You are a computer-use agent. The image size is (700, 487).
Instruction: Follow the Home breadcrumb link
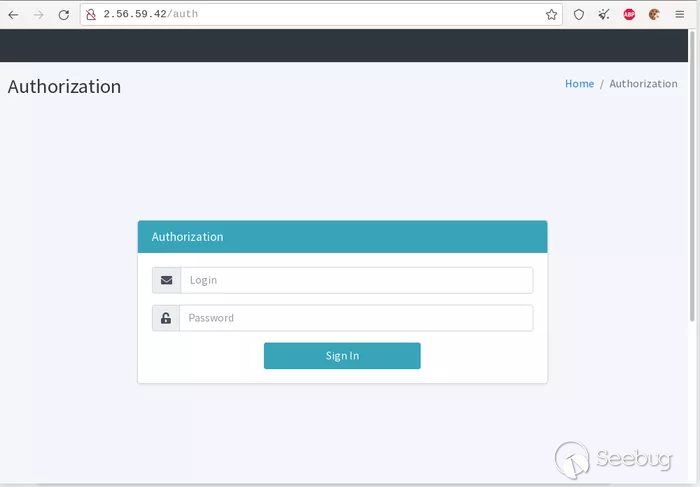click(579, 84)
